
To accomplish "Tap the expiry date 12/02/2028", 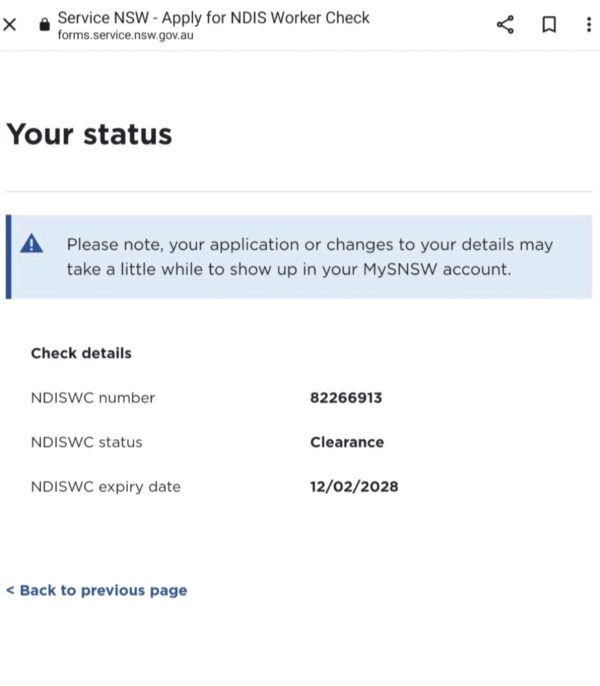I will (354, 487).
